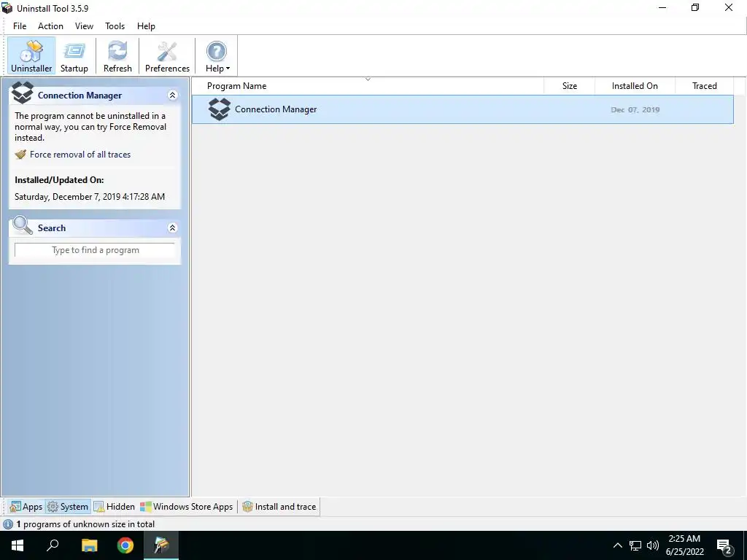Click the info icon in status bar
Viewport: 747px width, 560px height.
tap(8, 524)
